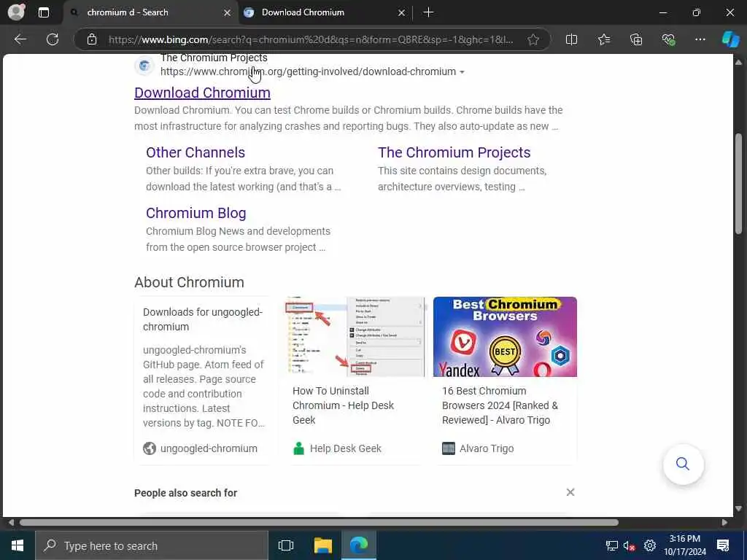Viewport: 747px width, 560px height.
Task: Open the 'Other Channels' sublink
Action: 196,152
